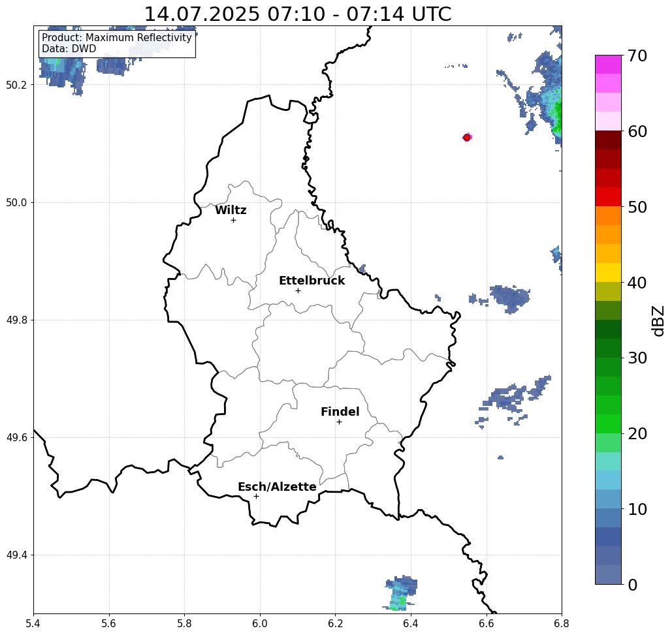Click the plus marker below the Findel label
Viewport: 672px width, 635px height.
pos(339,422)
